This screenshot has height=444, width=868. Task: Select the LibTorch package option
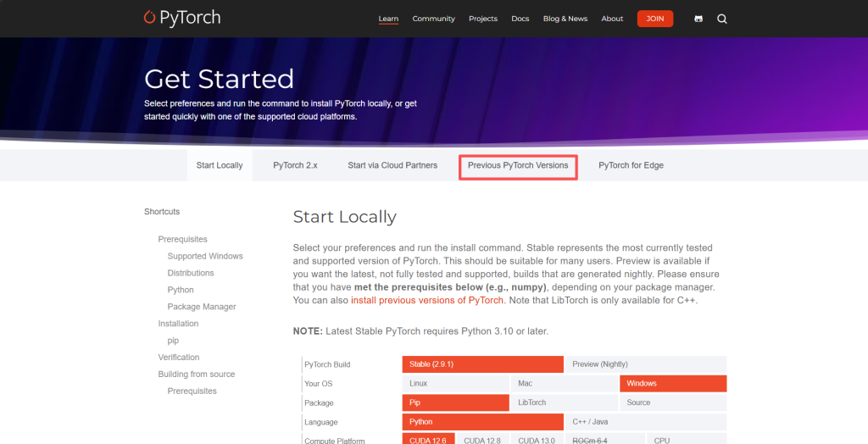(564, 402)
